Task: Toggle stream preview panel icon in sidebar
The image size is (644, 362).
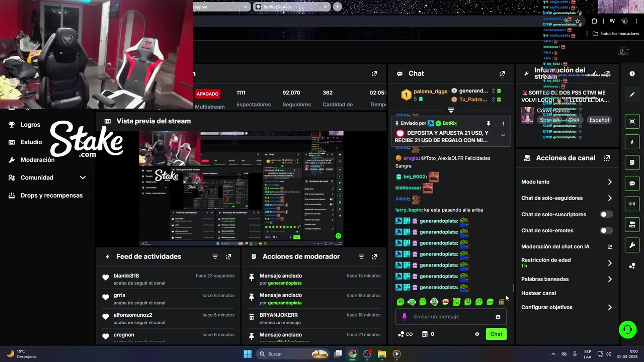Action: pos(632,121)
